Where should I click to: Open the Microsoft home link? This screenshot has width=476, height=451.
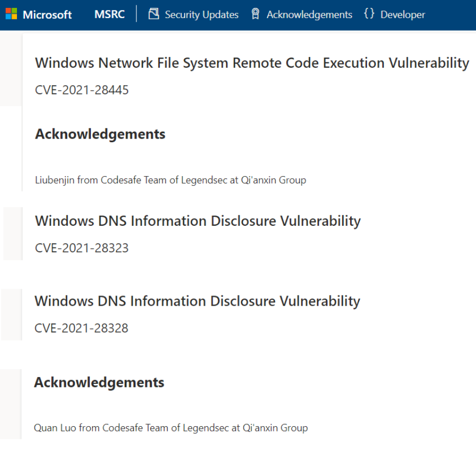[39, 14]
